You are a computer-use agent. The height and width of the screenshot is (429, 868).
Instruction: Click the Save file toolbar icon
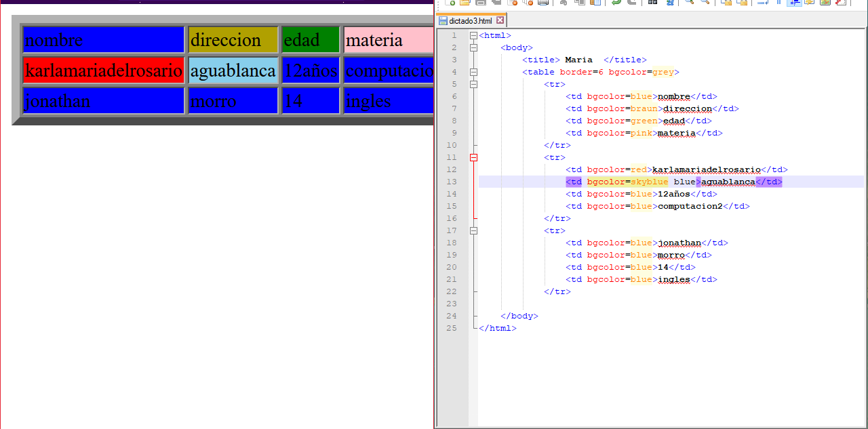(480, 3)
